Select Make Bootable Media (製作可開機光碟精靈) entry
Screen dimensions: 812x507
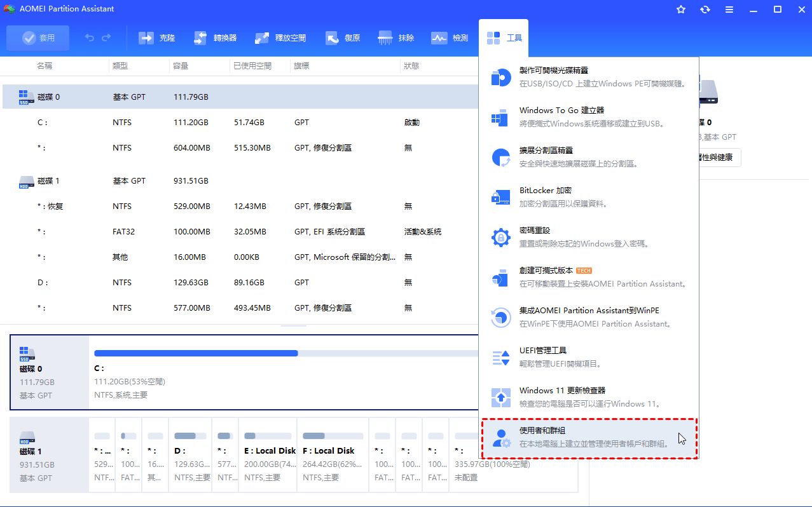pyautogui.click(x=589, y=77)
